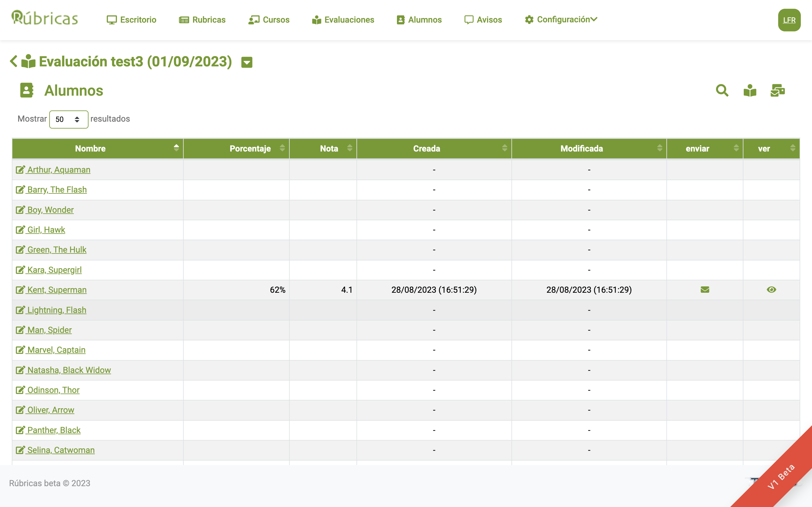Go to the Cursos menu
The width and height of the screenshot is (812, 507).
pyautogui.click(x=269, y=20)
